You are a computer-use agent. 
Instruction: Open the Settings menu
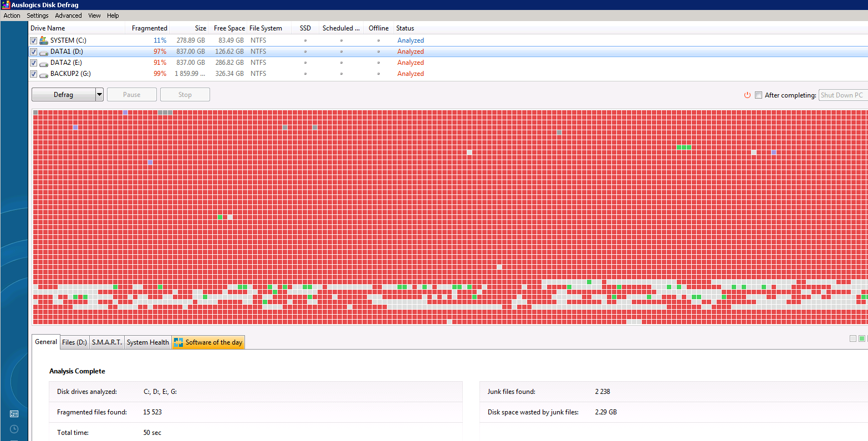(38, 16)
